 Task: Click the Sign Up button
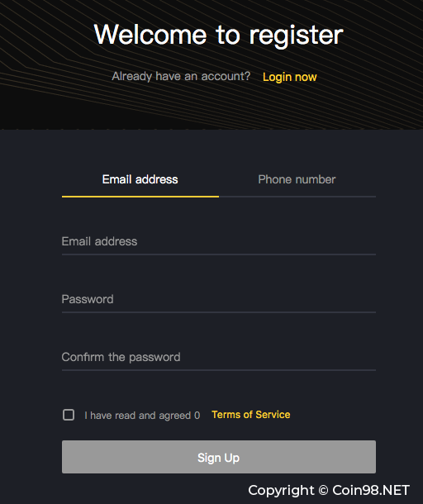point(219,457)
